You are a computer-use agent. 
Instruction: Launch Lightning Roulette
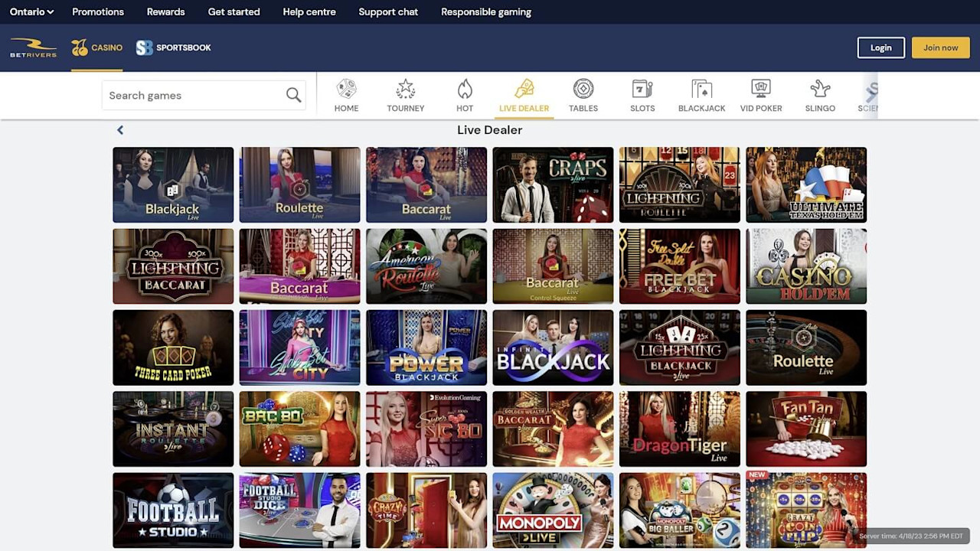(x=680, y=184)
